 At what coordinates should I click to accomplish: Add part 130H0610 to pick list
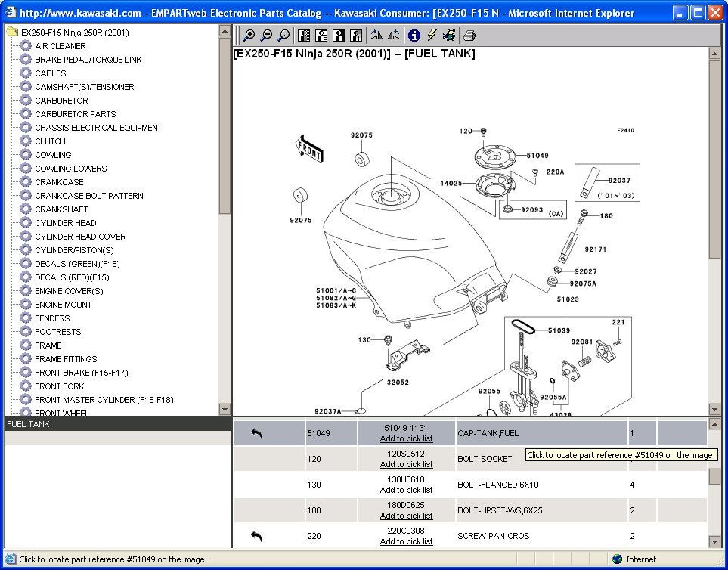tap(406, 490)
